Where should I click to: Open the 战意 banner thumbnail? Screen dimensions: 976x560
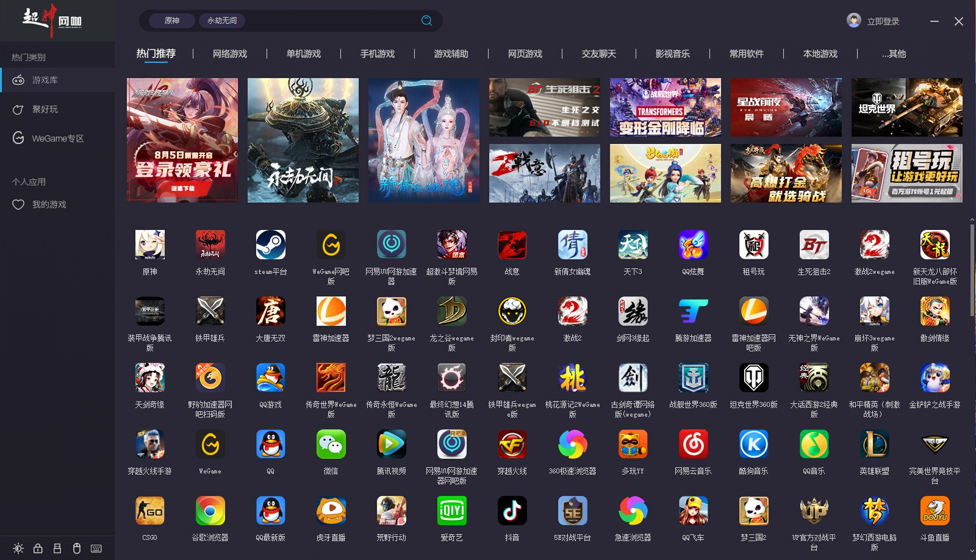click(x=545, y=173)
